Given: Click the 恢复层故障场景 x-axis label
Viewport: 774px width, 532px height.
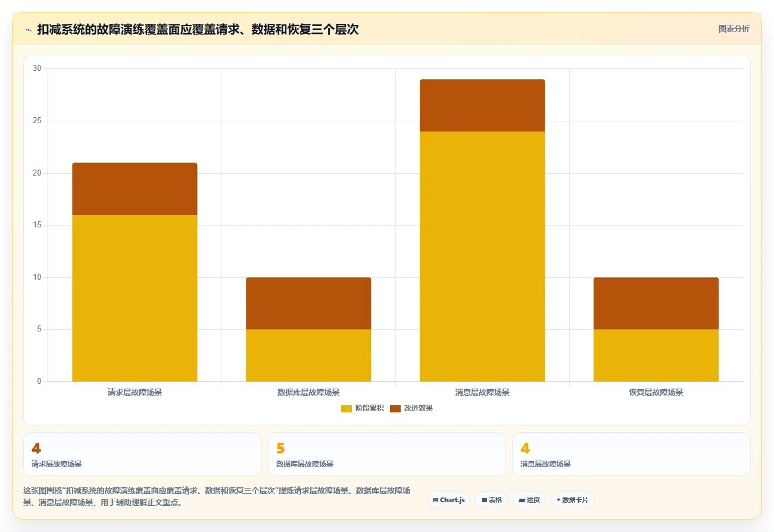Looking at the screenshot, I should tap(656, 392).
